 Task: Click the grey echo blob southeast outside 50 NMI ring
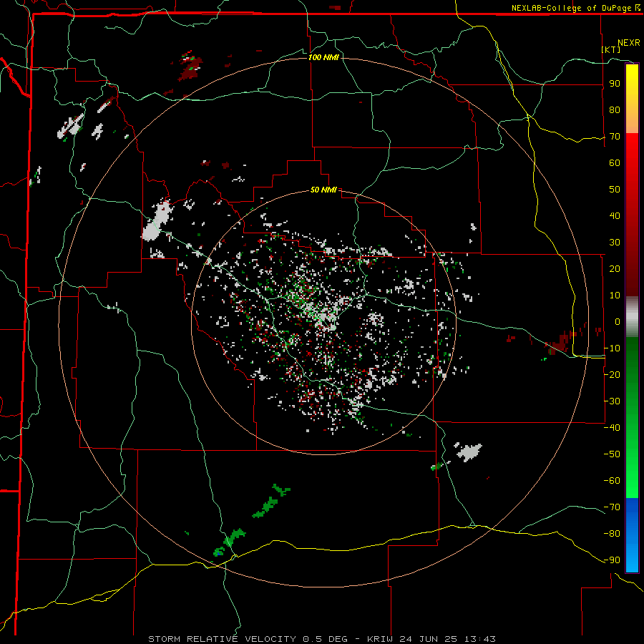[x=469, y=452]
